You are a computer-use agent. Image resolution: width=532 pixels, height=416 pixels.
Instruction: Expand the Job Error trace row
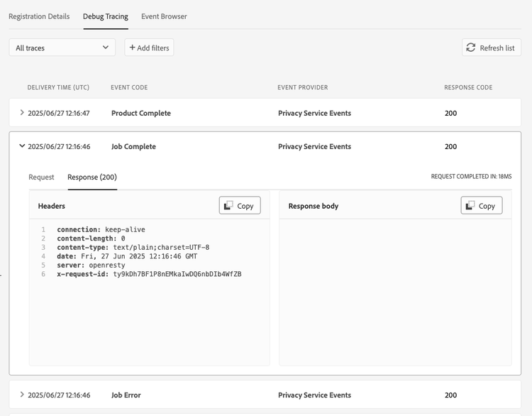tap(22, 395)
